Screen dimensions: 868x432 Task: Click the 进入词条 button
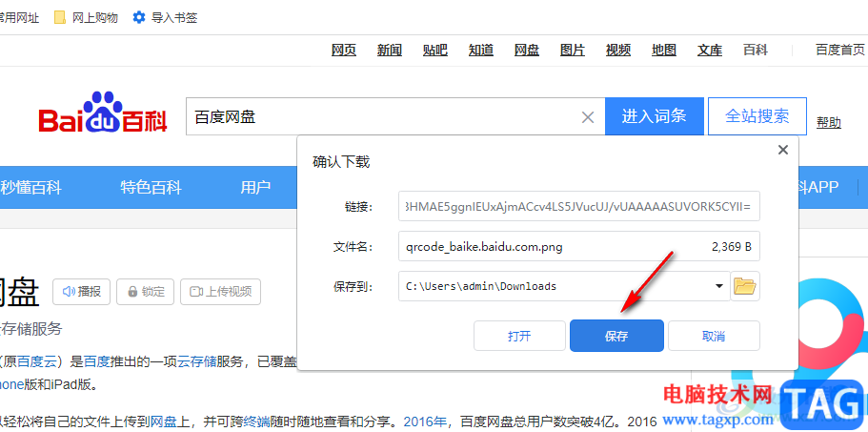pos(655,116)
